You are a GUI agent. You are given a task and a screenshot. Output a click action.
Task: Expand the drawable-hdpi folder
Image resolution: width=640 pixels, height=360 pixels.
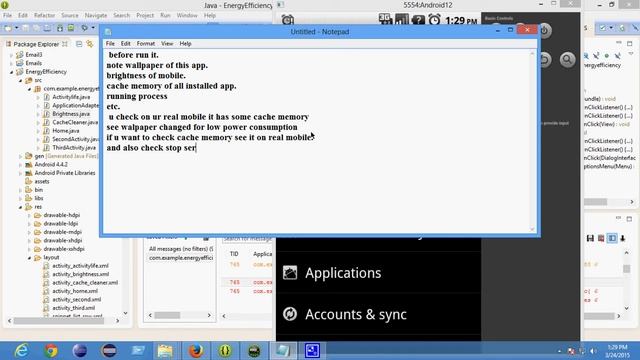click(x=29, y=215)
